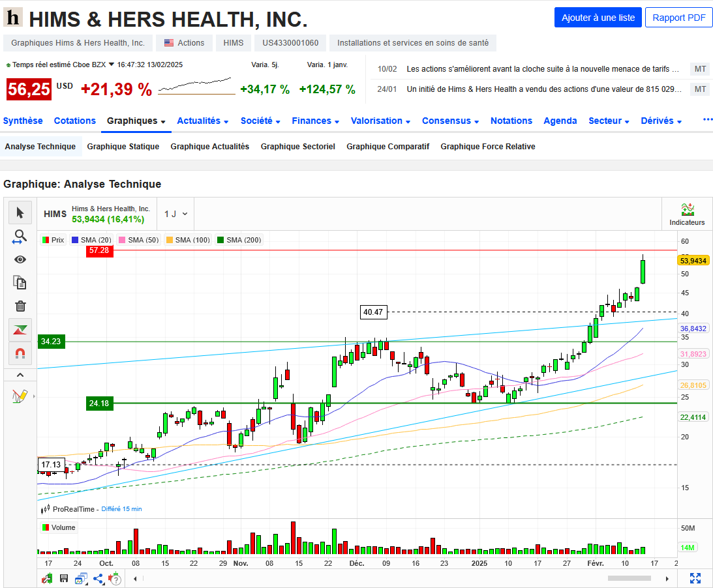Expand the Graphiques menu
Screen dimensions: 713x588
136,121
